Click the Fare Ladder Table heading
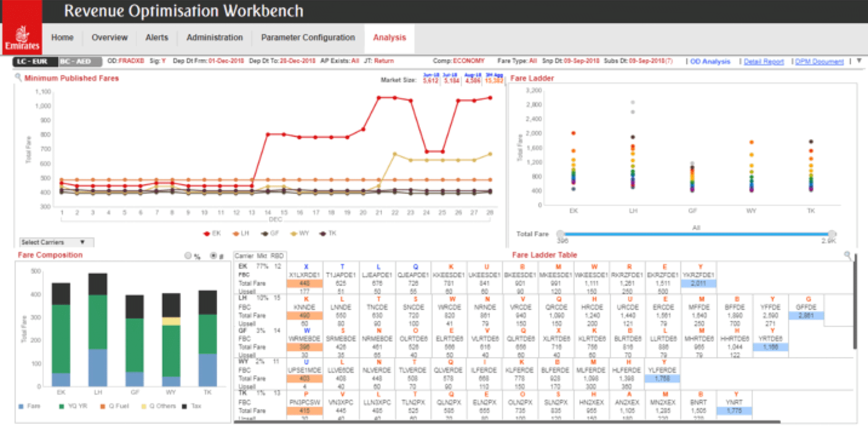Image resolution: width=868 pixels, height=433 pixels. pos(544,255)
